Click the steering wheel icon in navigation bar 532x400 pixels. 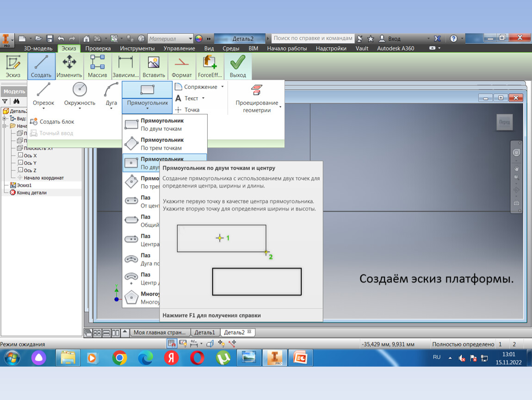coord(516,153)
